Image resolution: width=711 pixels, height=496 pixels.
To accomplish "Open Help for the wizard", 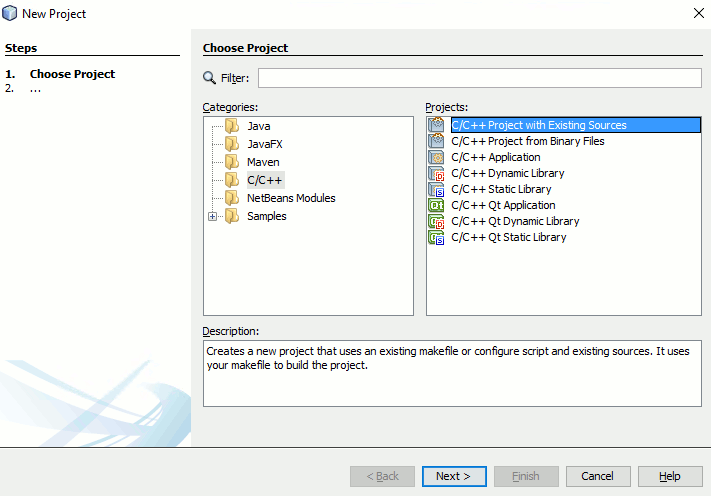I will click(x=670, y=476).
